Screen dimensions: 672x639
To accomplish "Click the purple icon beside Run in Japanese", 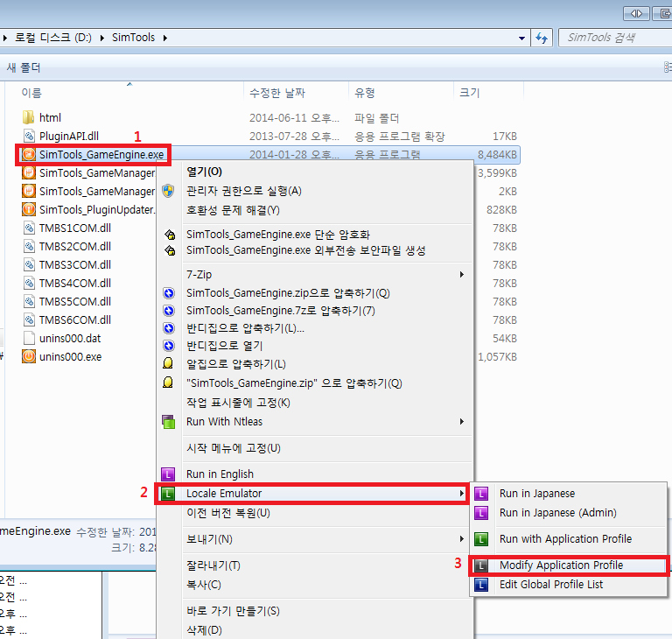I will [481, 494].
